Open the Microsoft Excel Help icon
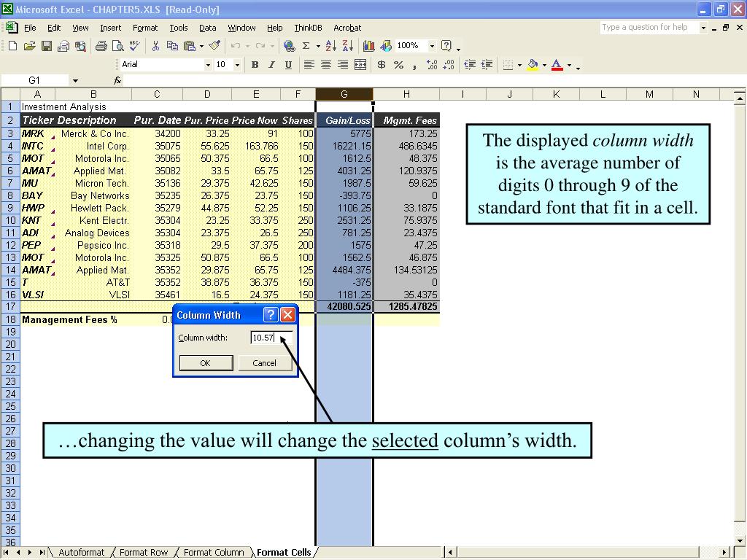747x560 pixels. coord(446,46)
